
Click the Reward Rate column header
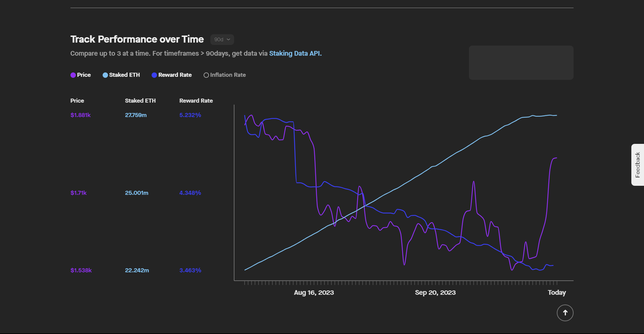tap(196, 101)
